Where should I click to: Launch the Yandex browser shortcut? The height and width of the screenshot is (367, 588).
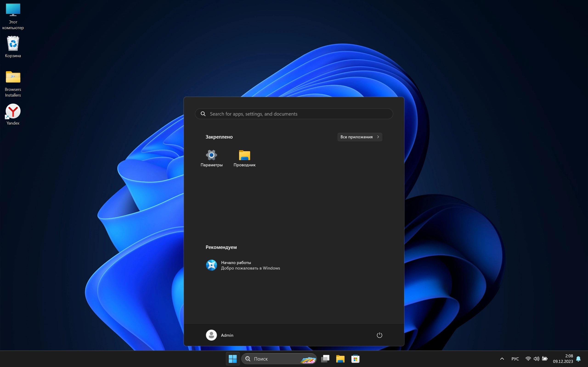[x=13, y=114]
